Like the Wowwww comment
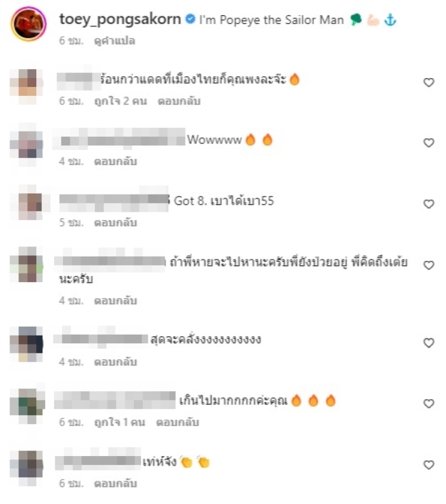The height and width of the screenshot is (504, 446). coord(429,143)
